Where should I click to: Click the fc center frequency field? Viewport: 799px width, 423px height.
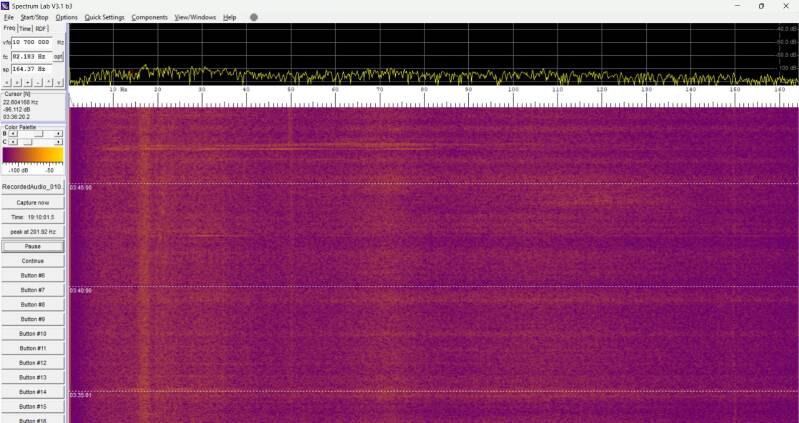32,57
